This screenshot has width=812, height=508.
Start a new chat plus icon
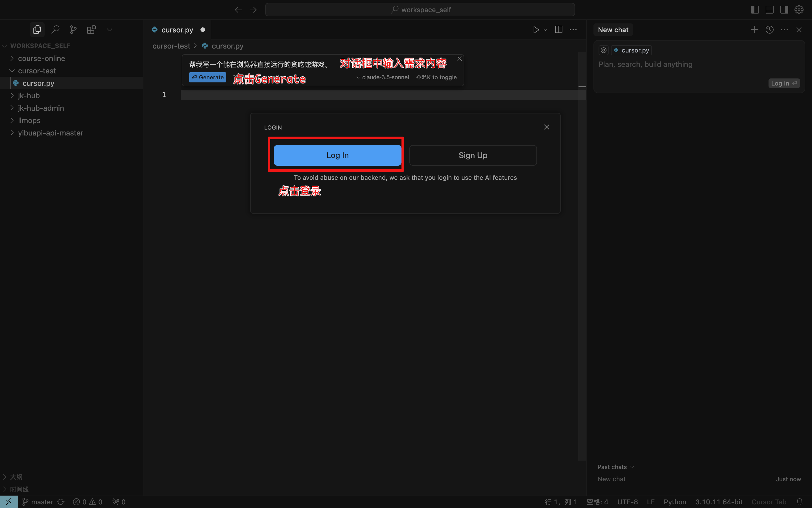click(x=754, y=30)
